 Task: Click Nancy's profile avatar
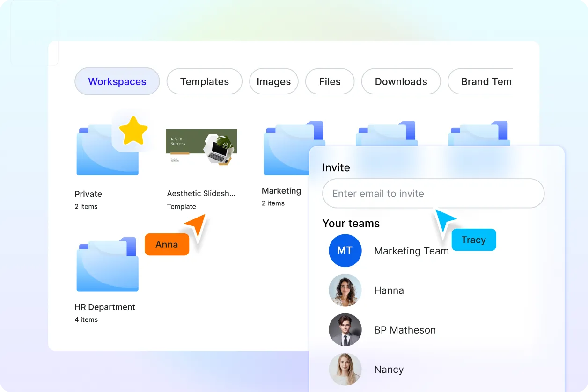point(345,369)
